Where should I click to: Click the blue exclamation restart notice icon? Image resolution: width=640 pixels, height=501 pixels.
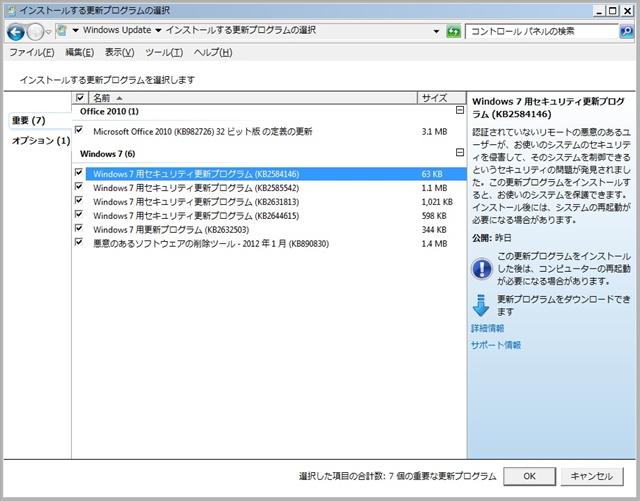pos(482,269)
